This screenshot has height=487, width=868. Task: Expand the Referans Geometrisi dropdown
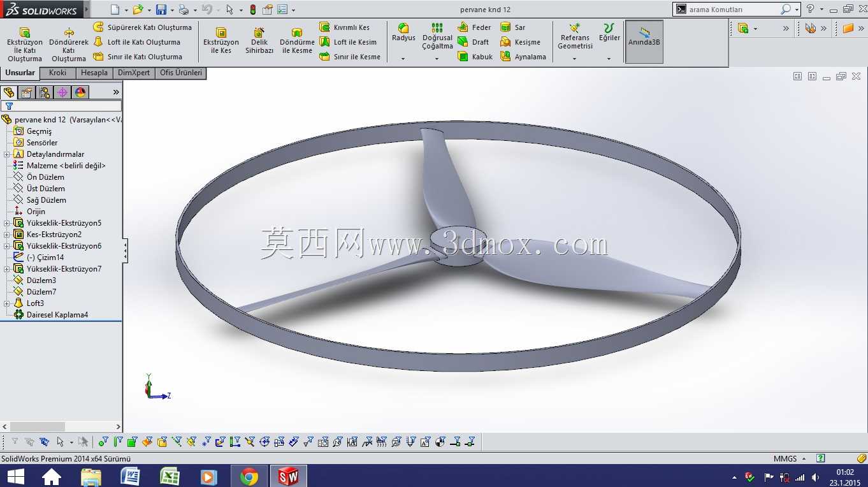(x=575, y=59)
